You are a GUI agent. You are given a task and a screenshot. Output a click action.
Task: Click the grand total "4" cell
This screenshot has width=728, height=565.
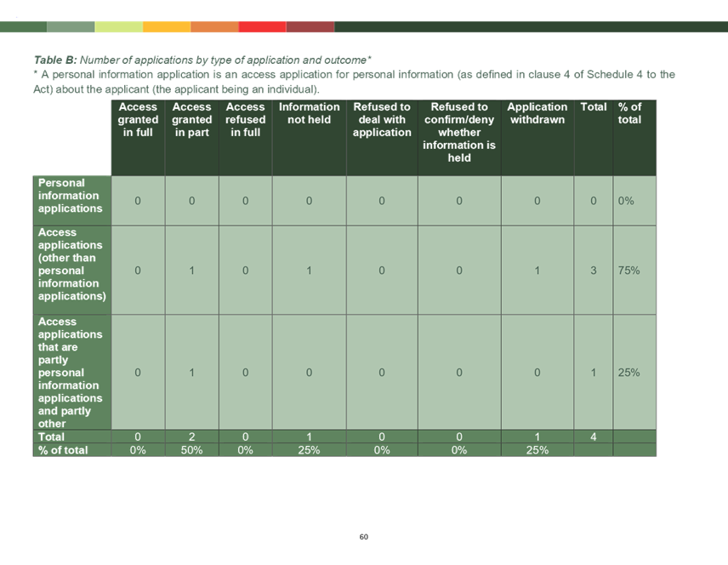[x=594, y=437]
